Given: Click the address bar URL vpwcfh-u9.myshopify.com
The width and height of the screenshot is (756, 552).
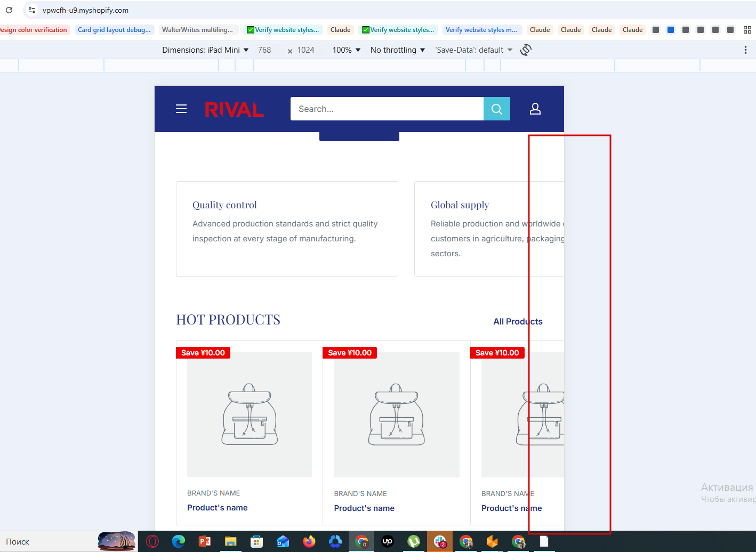Looking at the screenshot, I should pyautogui.click(x=85, y=10).
